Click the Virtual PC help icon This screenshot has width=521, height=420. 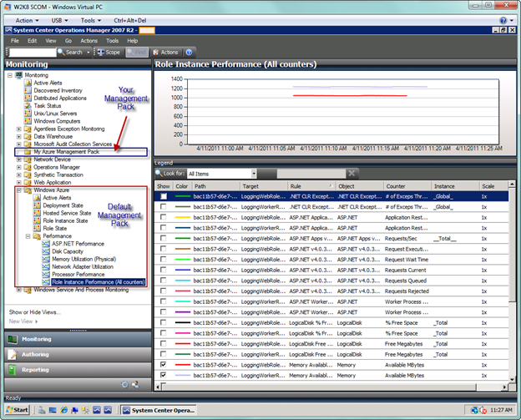click(x=503, y=20)
